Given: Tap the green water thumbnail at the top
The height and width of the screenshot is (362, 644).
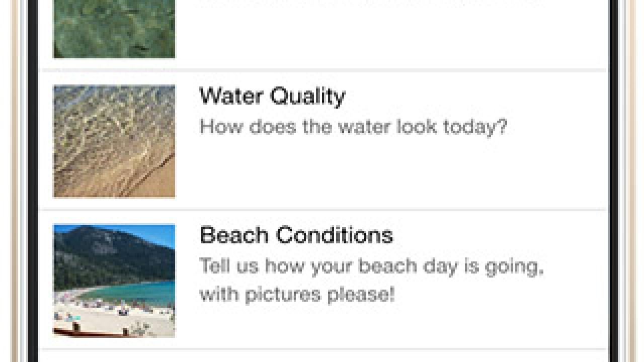Looking at the screenshot, I should click(x=114, y=28).
